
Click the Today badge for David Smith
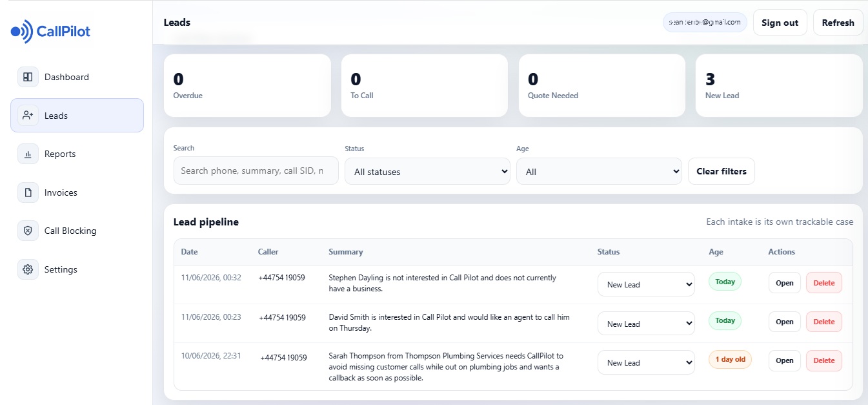click(x=725, y=320)
